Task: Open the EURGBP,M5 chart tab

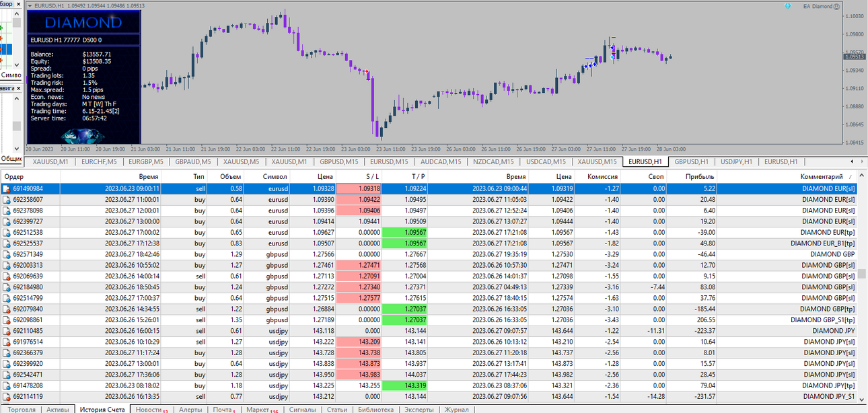Action: (x=146, y=161)
